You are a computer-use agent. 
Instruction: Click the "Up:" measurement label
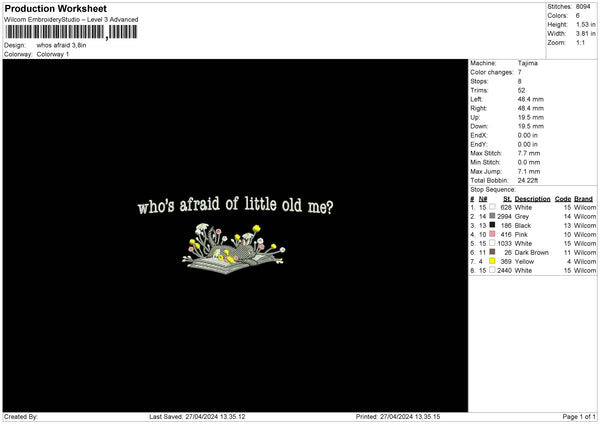[475, 117]
